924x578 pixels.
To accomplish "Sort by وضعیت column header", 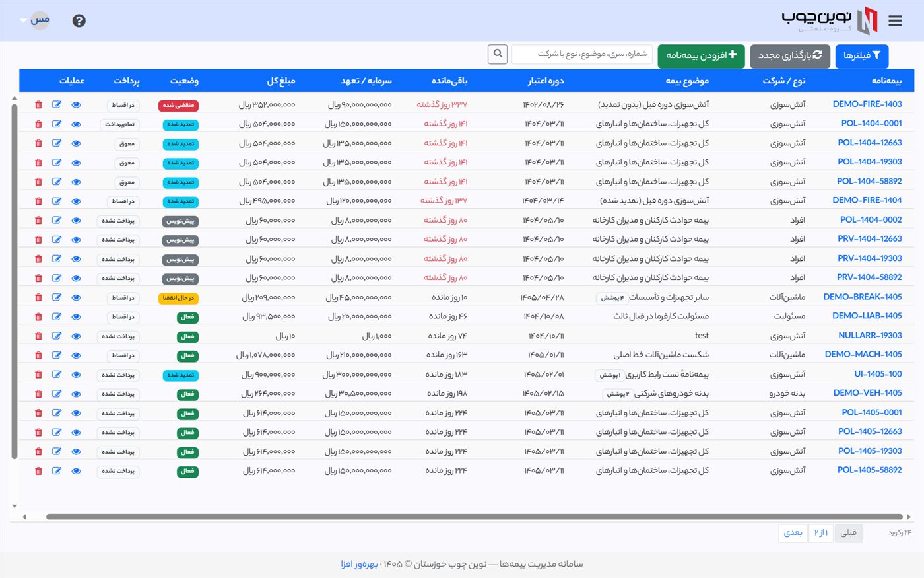I will [184, 81].
